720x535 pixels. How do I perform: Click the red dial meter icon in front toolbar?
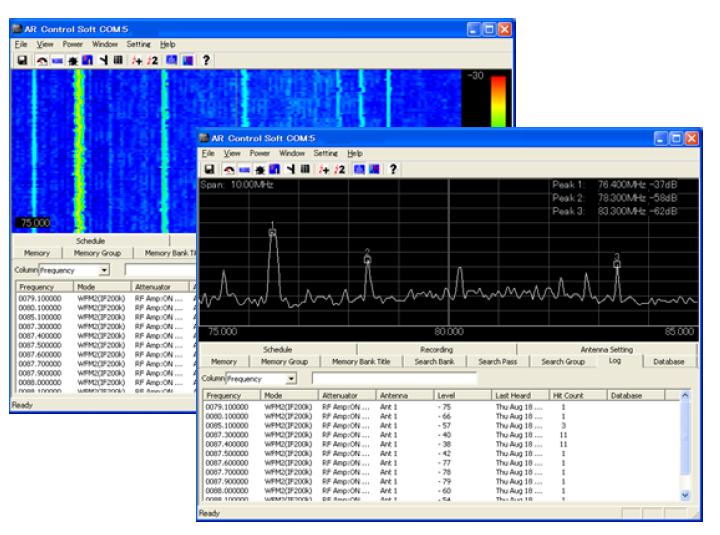pyautogui.click(x=228, y=168)
